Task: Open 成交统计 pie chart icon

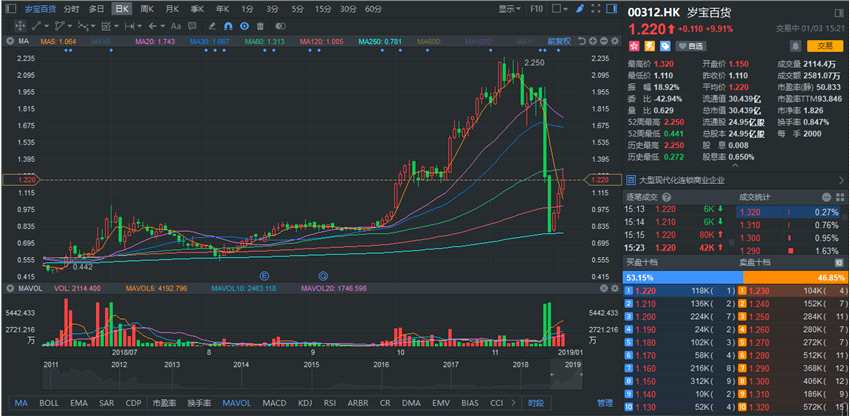Action: [826, 197]
